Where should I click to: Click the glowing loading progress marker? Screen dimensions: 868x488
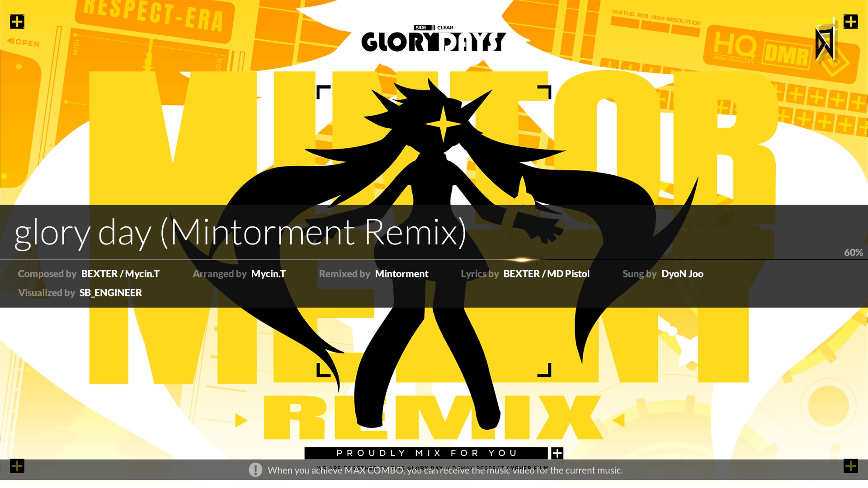point(521,260)
